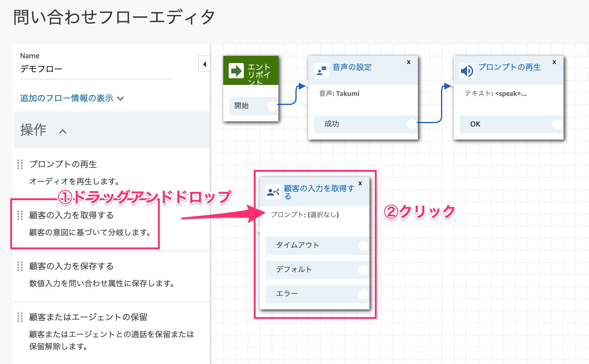Open the 顧客の入力を取得する block title on canvas

tap(319, 192)
